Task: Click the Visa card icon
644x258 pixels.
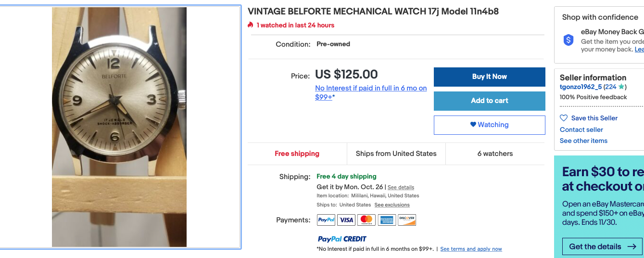Action: point(346,220)
